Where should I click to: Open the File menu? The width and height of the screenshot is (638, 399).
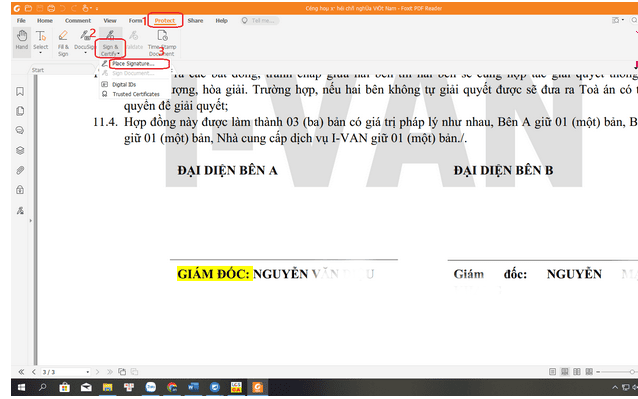[21, 21]
